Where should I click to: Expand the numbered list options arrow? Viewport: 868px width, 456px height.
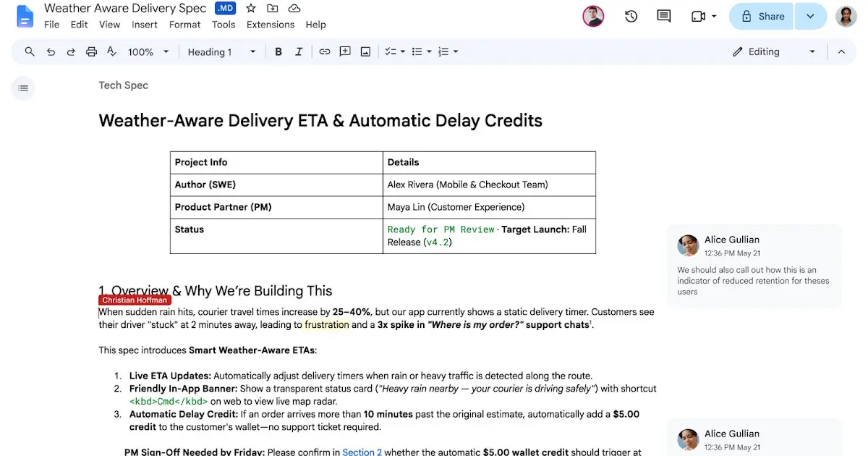pyautogui.click(x=456, y=51)
